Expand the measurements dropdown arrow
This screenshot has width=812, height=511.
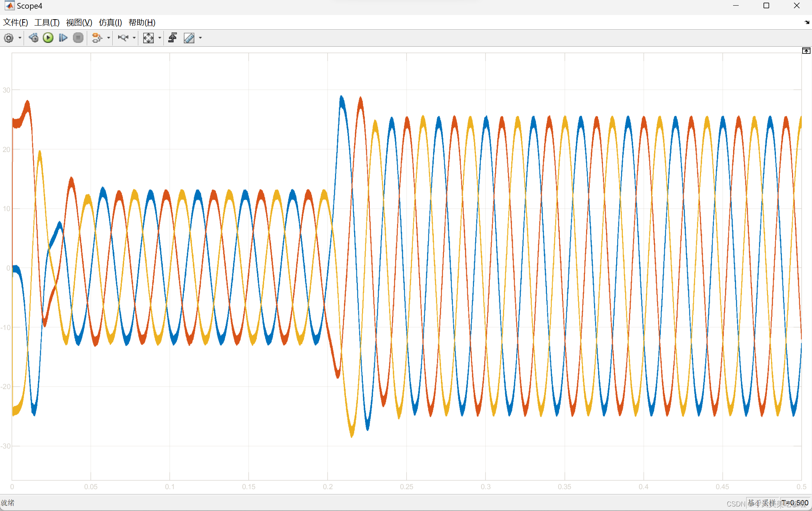tap(200, 38)
